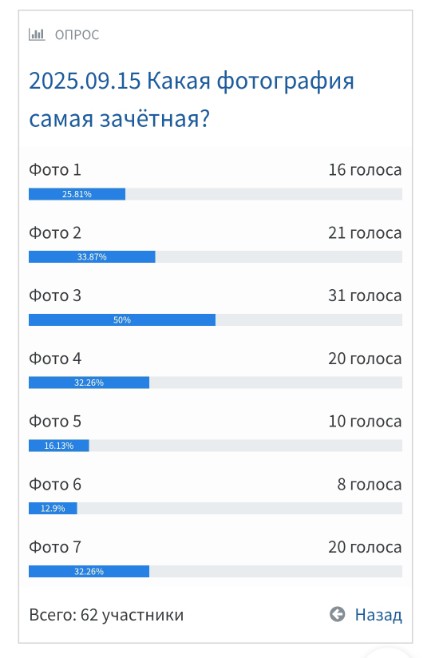
Task: Select the Фото 5 option label
Action: (55, 421)
